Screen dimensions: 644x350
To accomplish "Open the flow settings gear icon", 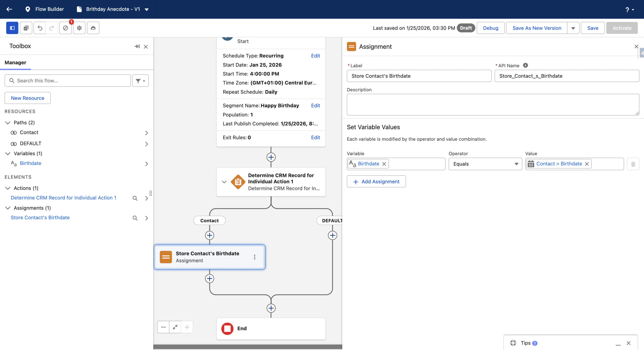I will (79, 28).
